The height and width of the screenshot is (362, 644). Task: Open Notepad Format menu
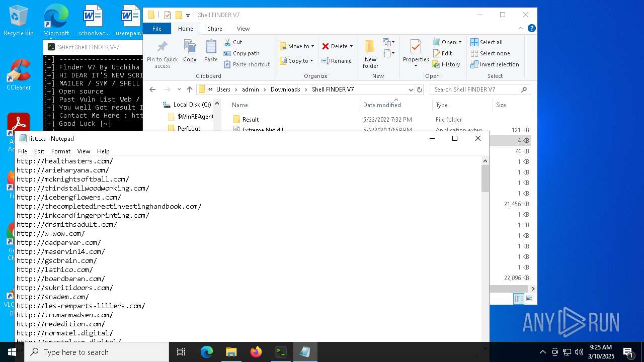point(61,151)
